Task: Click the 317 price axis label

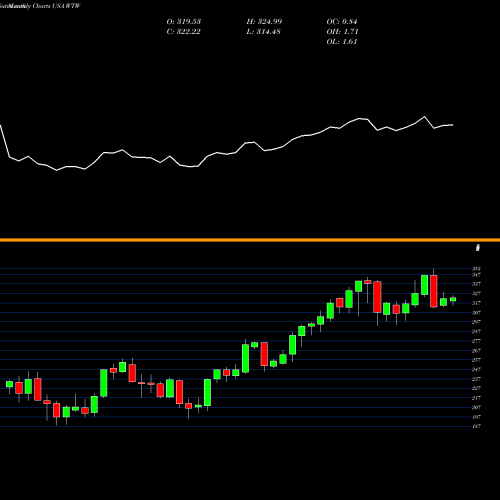Action: tap(476, 303)
